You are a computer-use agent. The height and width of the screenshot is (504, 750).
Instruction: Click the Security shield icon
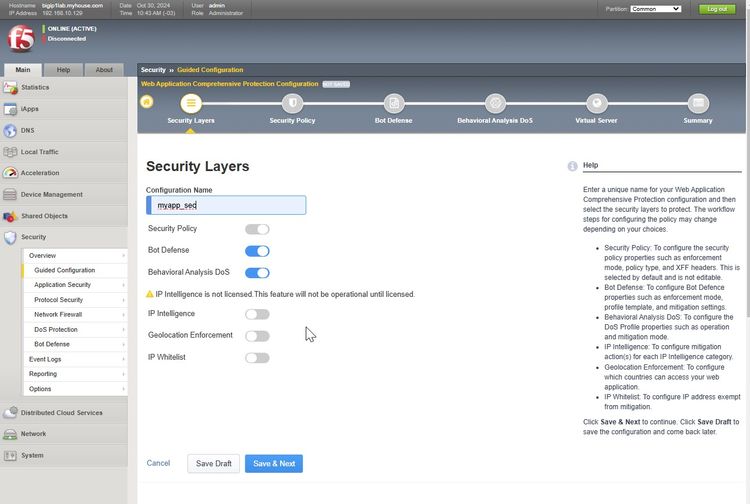coord(10,238)
